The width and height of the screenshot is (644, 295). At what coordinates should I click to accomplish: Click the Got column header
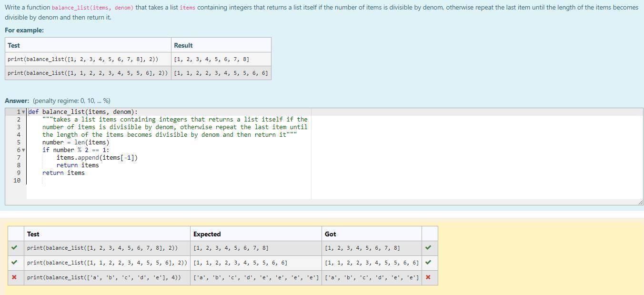(332, 234)
